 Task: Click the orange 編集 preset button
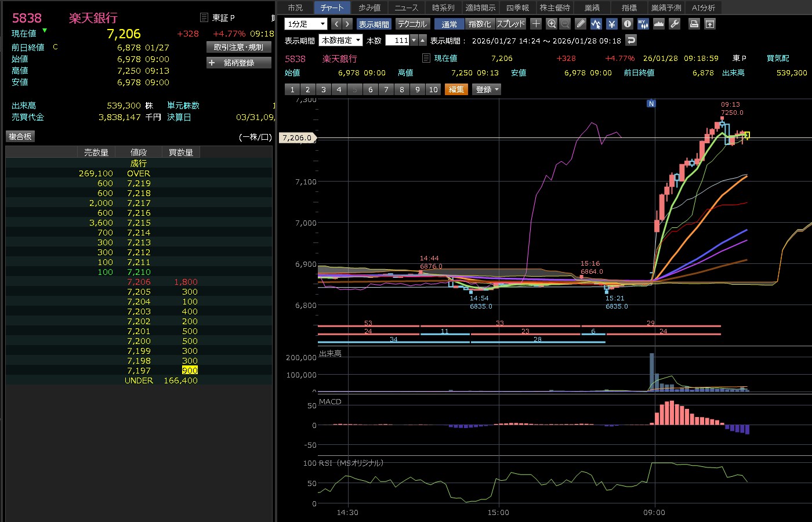456,89
